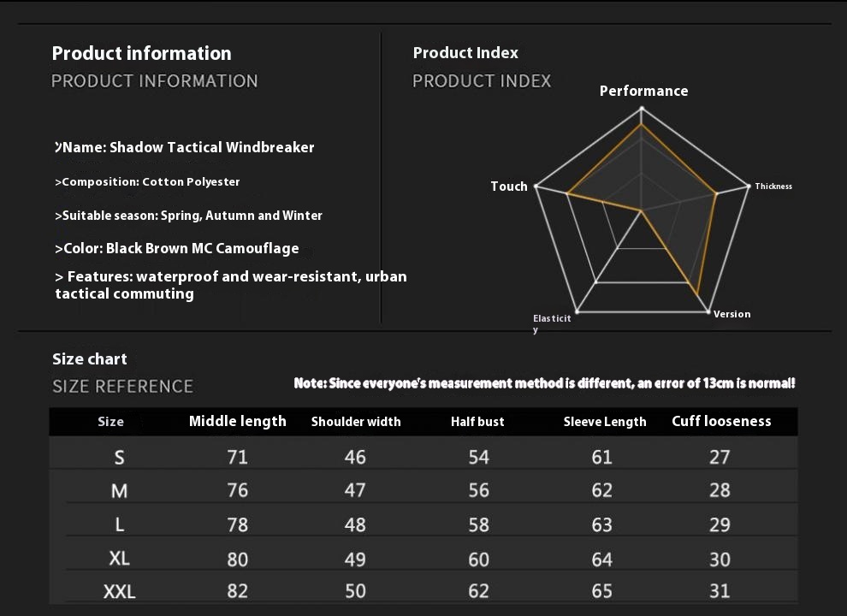Select the Middle length column header
The height and width of the screenshot is (616, 847).
(x=237, y=421)
